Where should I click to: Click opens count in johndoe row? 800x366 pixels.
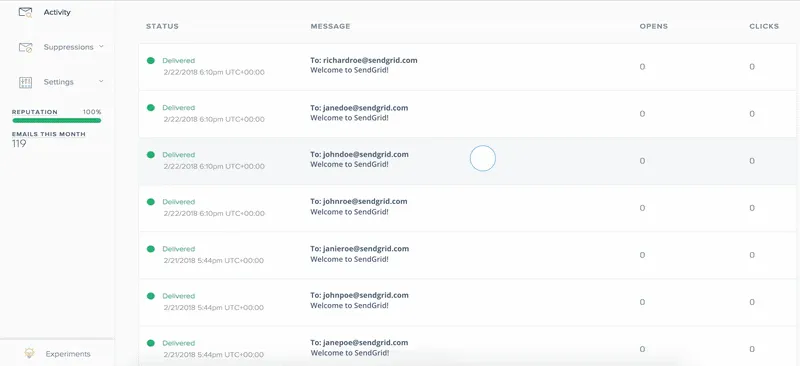pos(642,161)
